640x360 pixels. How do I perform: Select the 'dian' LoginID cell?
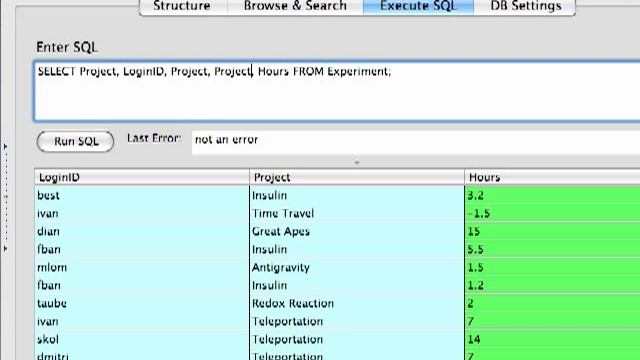tap(142, 231)
